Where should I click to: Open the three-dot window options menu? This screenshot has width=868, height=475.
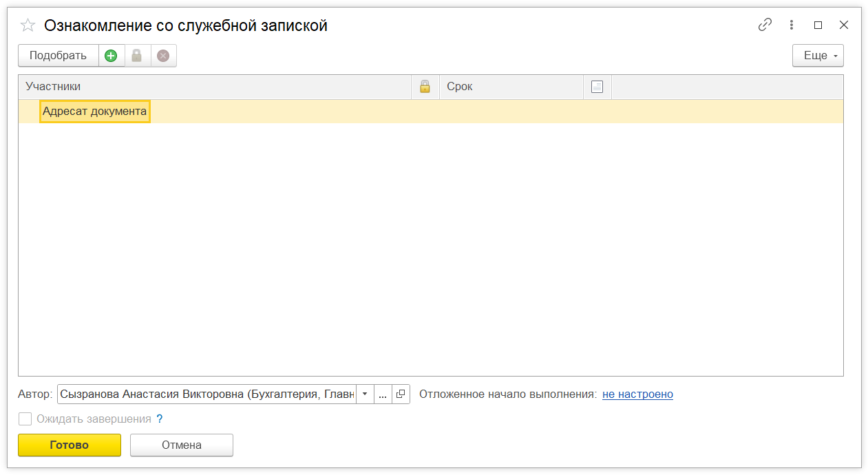click(792, 25)
